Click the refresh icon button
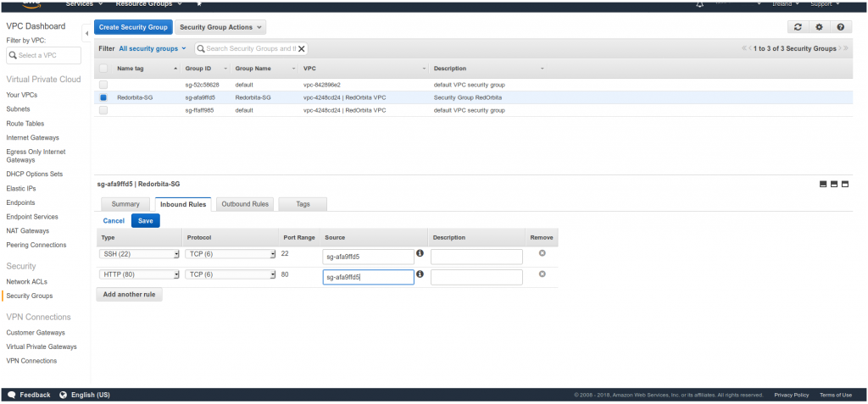The image size is (868, 404). [x=797, y=27]
